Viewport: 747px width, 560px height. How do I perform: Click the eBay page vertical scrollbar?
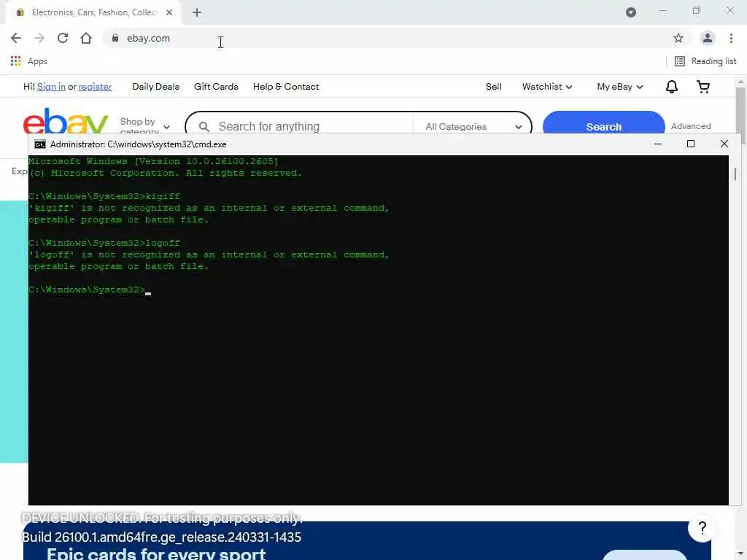pos(741,109)
